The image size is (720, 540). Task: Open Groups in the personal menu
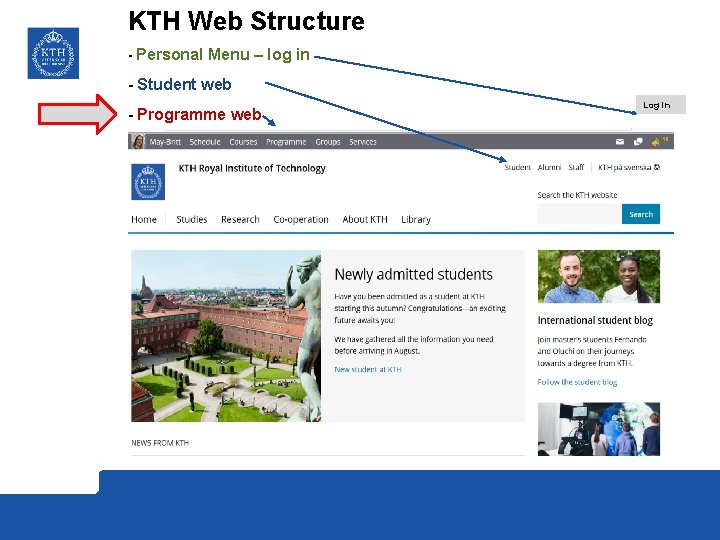click(328, 142)
